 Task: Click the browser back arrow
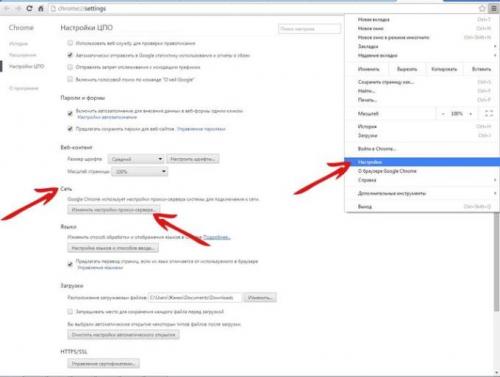pos(7,8)
